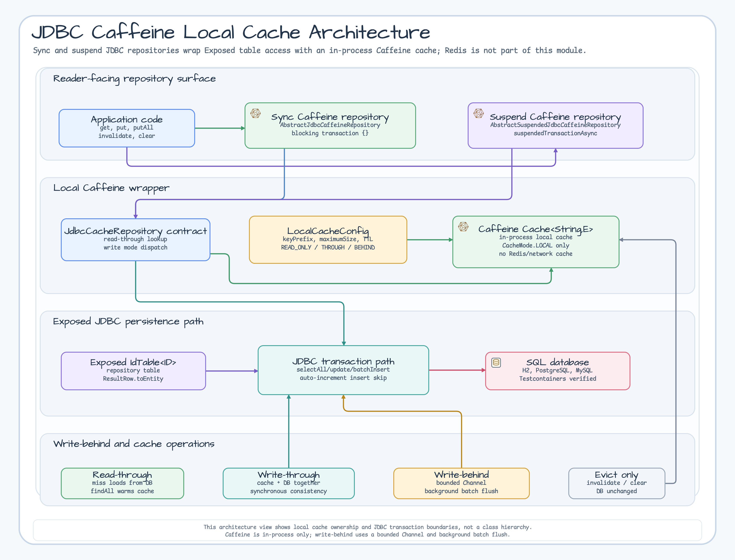735x560 pixels.
Task: Click the 'read-through lookup' text
Action: [135, 239]
